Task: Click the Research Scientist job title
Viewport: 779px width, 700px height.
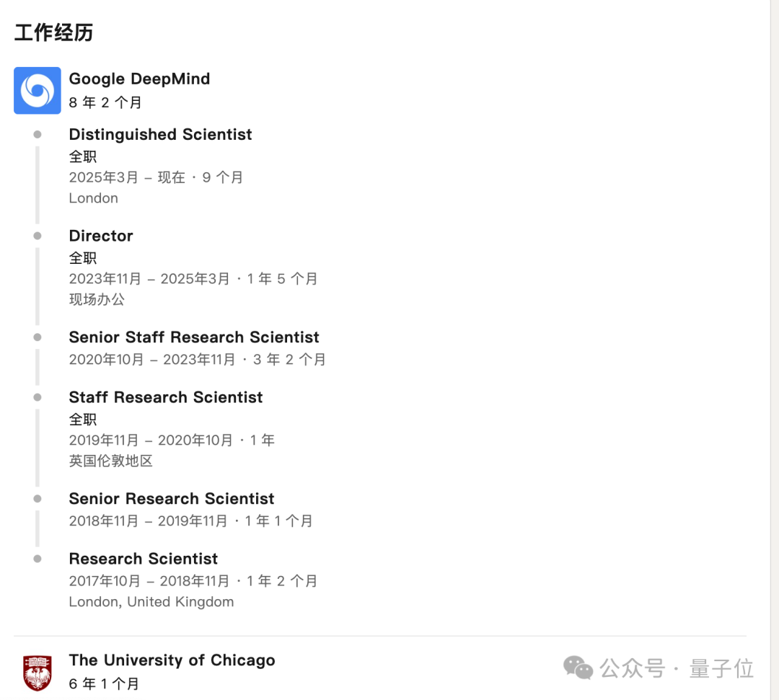Action: pyautogui.click(x=143, y=559)
